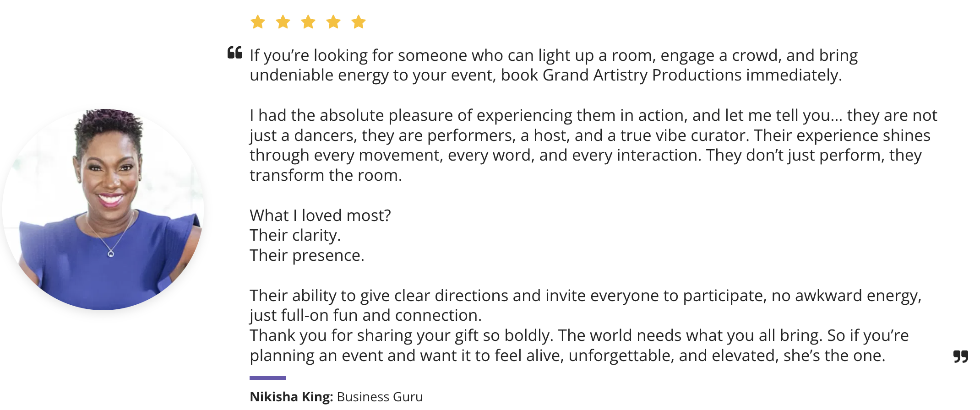Click the opening quotation mark icon
Viewport: 980px width, 410px height.
(235, 53)
